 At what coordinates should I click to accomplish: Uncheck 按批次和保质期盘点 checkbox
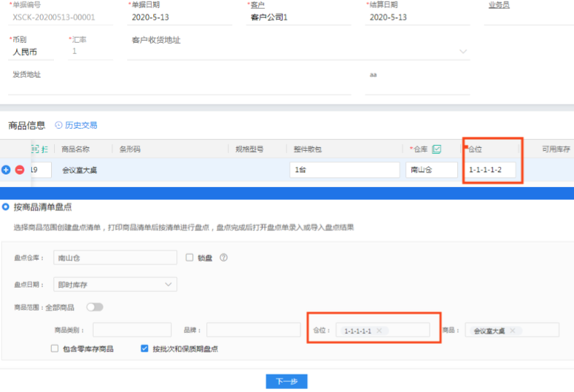[145, 348]
